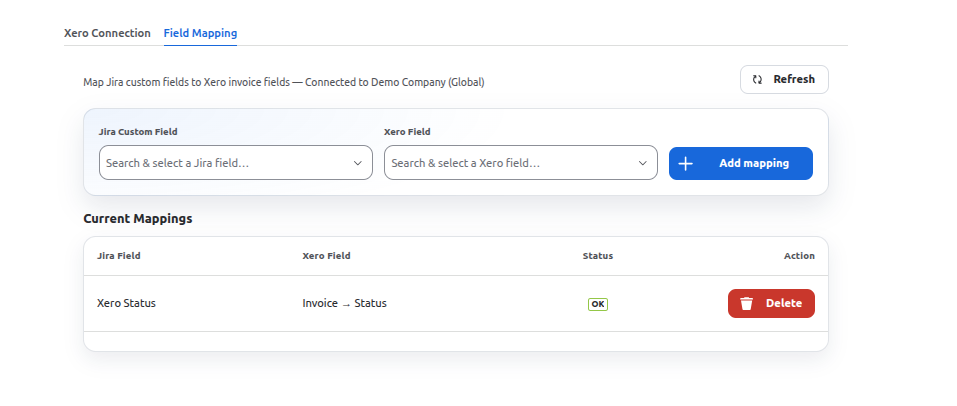Open the Jira Custom Field search box
The image size is (957, 406).
tap(236, 162)
